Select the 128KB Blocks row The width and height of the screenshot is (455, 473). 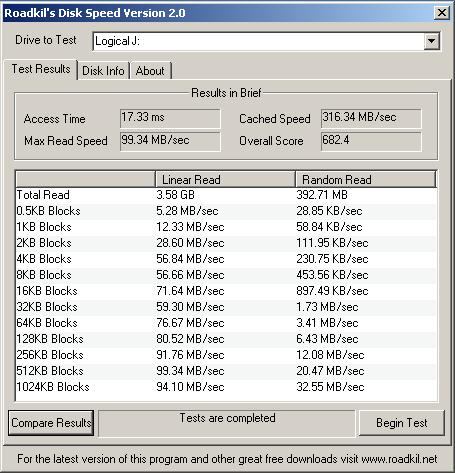(226, 339)
